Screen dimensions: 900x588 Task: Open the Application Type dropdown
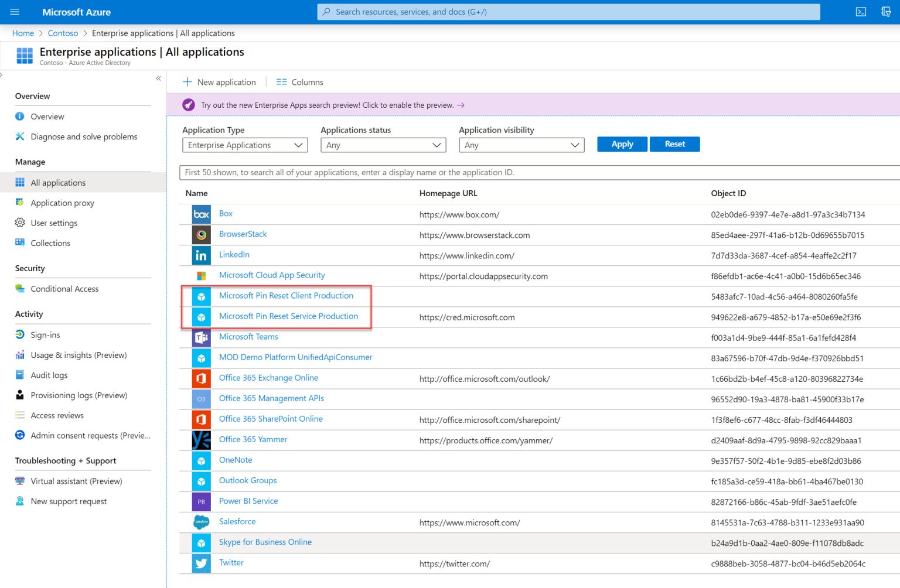point(245,145)
